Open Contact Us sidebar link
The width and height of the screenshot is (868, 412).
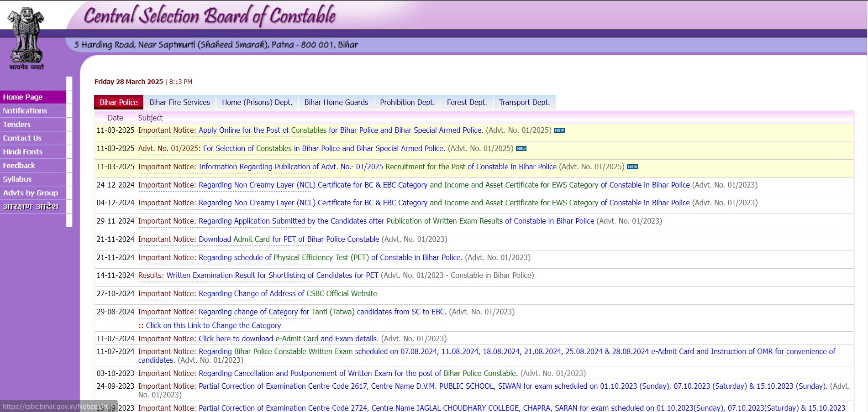pos(33,138)
